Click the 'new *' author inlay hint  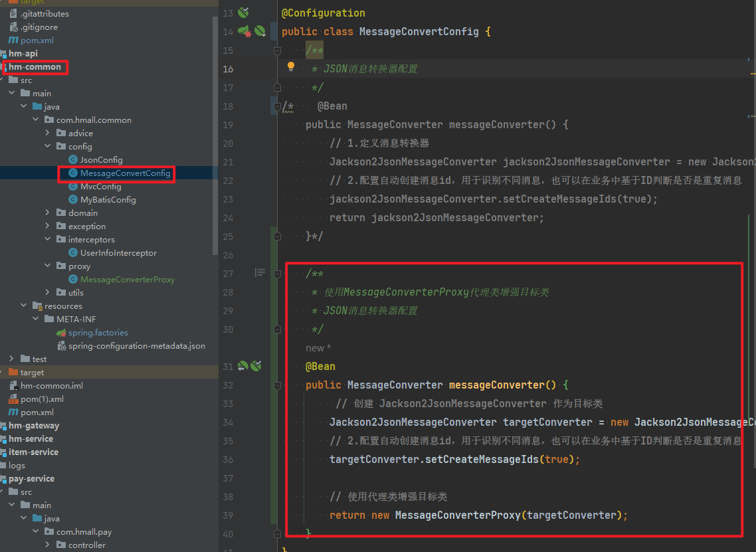[318, 348]
